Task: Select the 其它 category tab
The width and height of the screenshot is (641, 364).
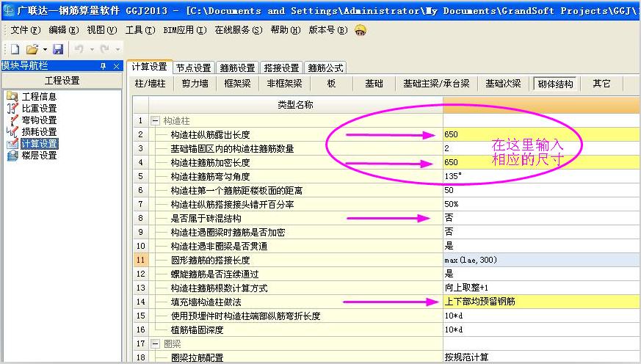Action: 601,84
